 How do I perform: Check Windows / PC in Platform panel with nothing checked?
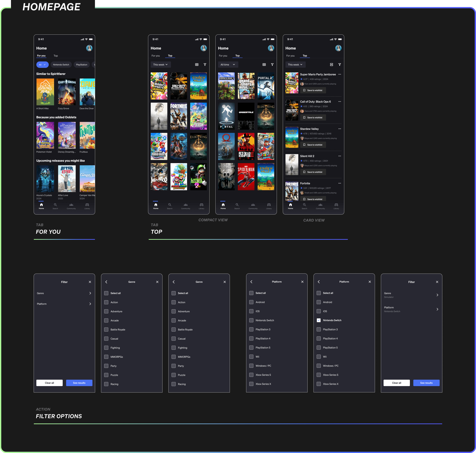251,366
